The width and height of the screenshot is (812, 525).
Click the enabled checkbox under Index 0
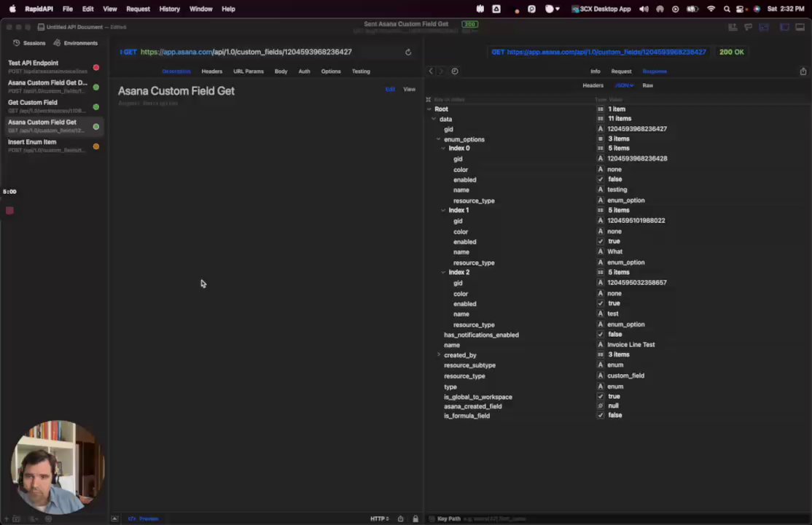tap(600, 179)
